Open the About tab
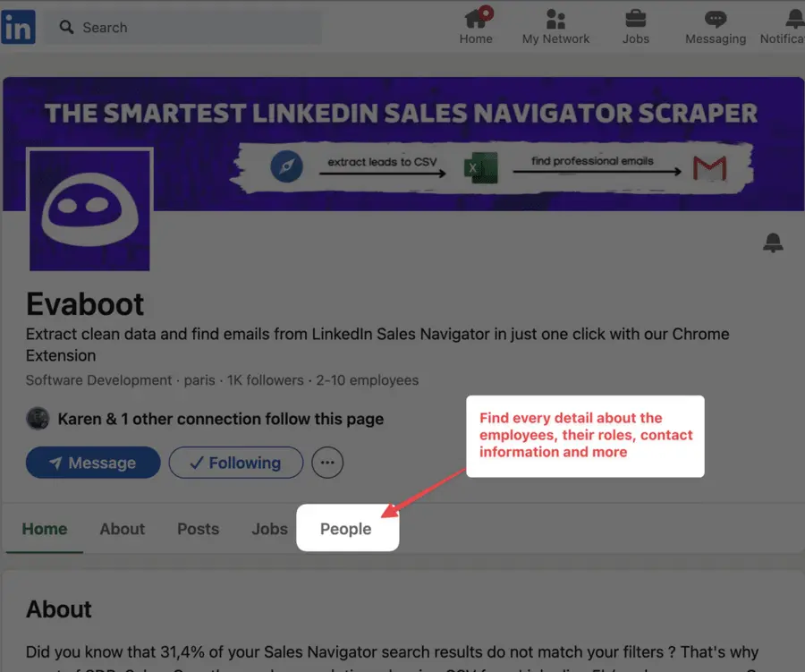Image resolution: width=805 pixels, height=672 pixels. (x=122, y=529)
